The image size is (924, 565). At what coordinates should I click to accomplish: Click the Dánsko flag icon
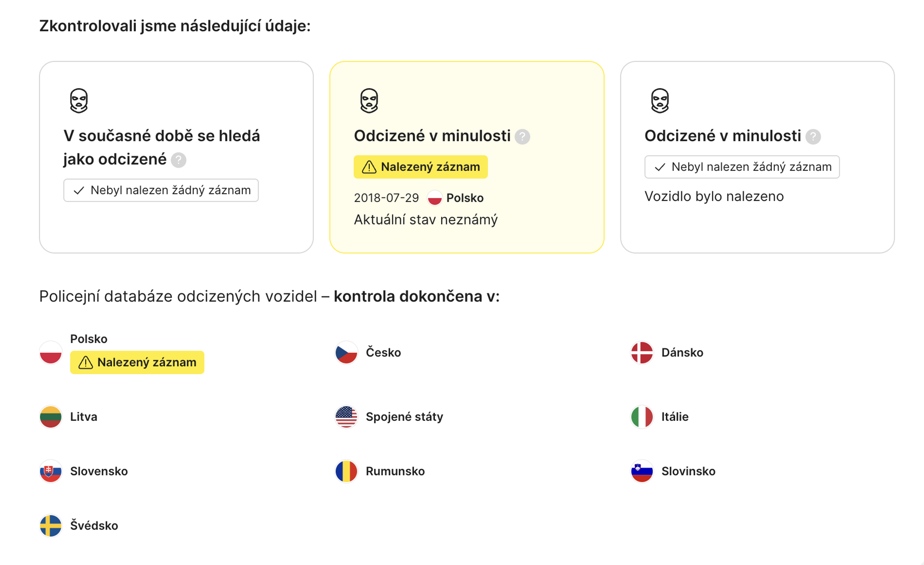tap(642, 353)
